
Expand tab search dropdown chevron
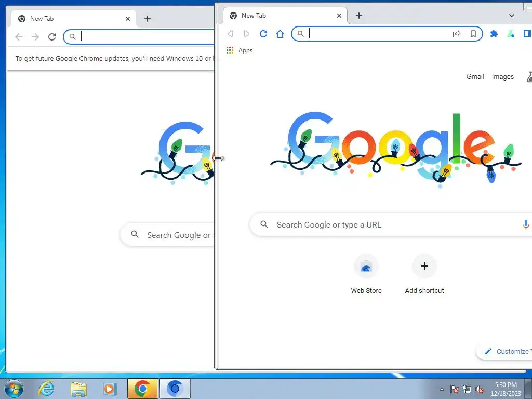point(512,16)
